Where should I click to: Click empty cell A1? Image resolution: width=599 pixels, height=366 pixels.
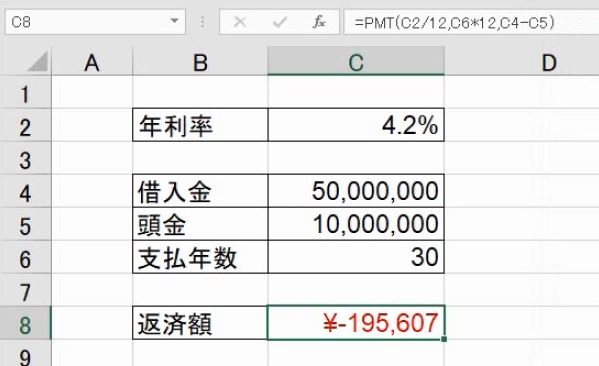tap(92, 92)
